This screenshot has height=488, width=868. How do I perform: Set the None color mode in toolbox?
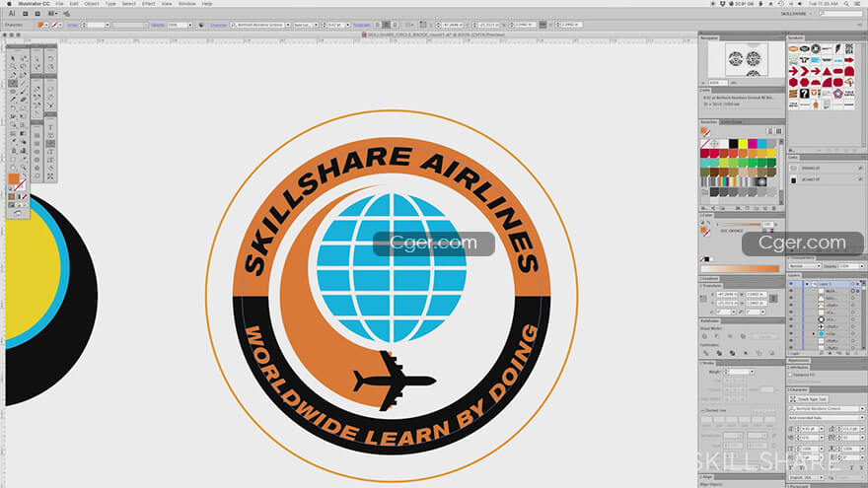25,197
